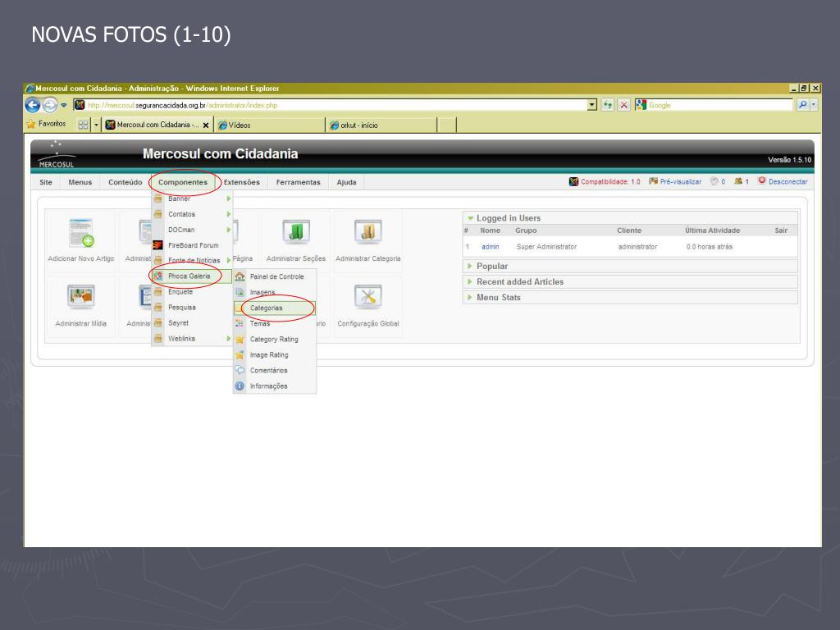Click the logged users icon showing 1
This screenshot has height=630, width=840.
[x=742, y=181]
